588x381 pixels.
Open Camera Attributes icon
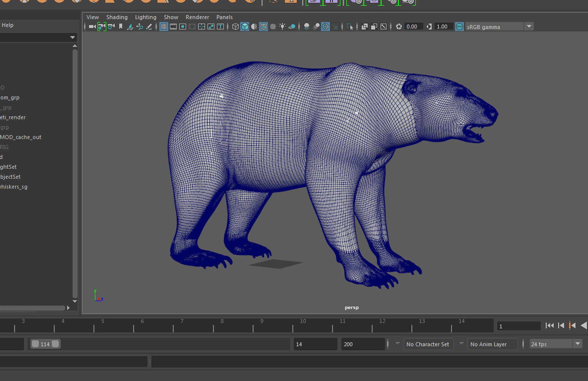pyautogui.click(x=111, y=27)
